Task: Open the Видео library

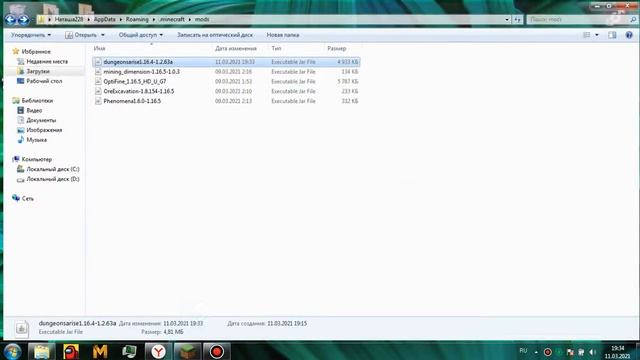Action: [34, 110]
